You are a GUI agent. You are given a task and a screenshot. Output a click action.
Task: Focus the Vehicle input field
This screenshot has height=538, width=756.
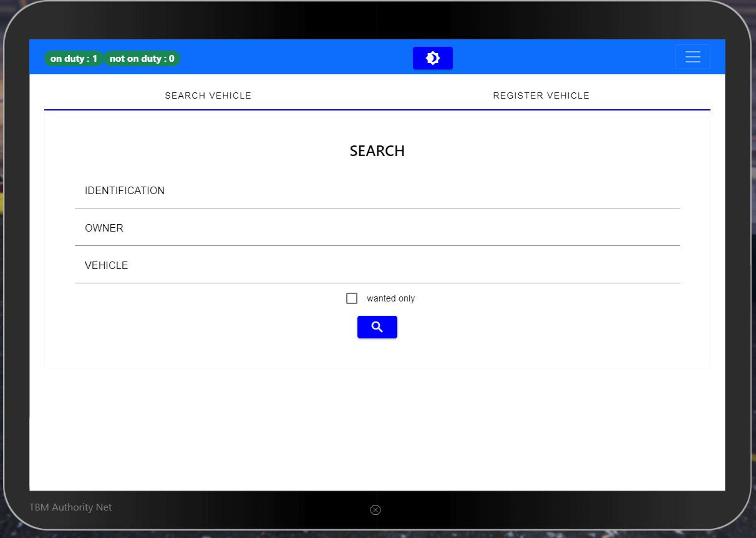(377, 265)
